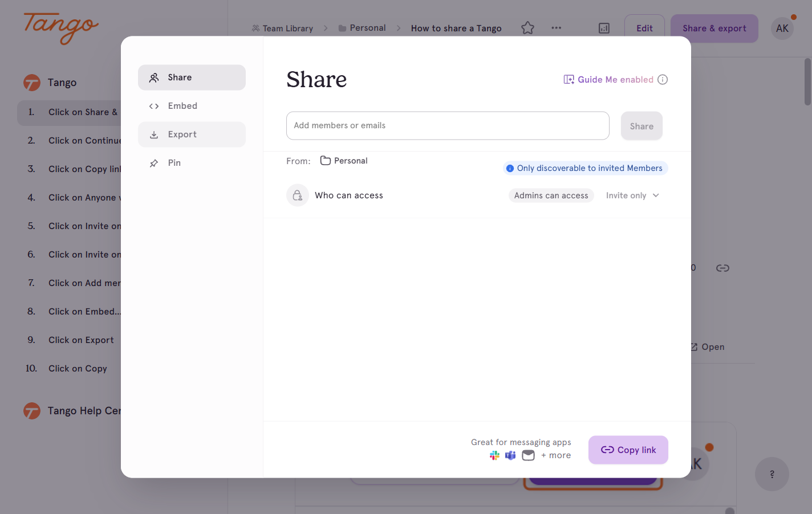Favorite this Tango with the star icon
The width and height of the screenshot is (812, 514).
point(528,28)
